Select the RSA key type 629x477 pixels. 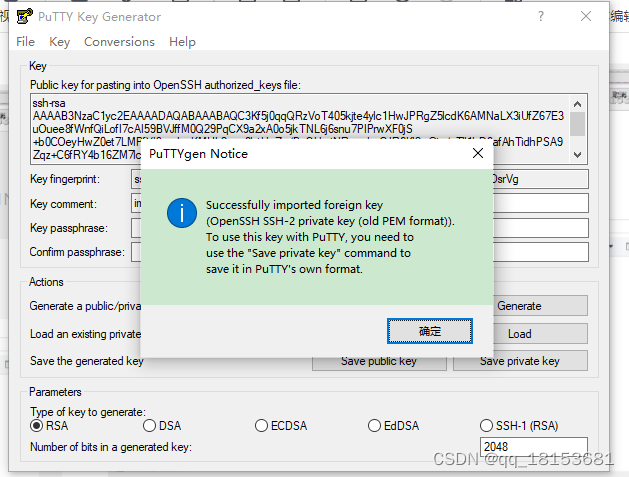click(49, 426)
